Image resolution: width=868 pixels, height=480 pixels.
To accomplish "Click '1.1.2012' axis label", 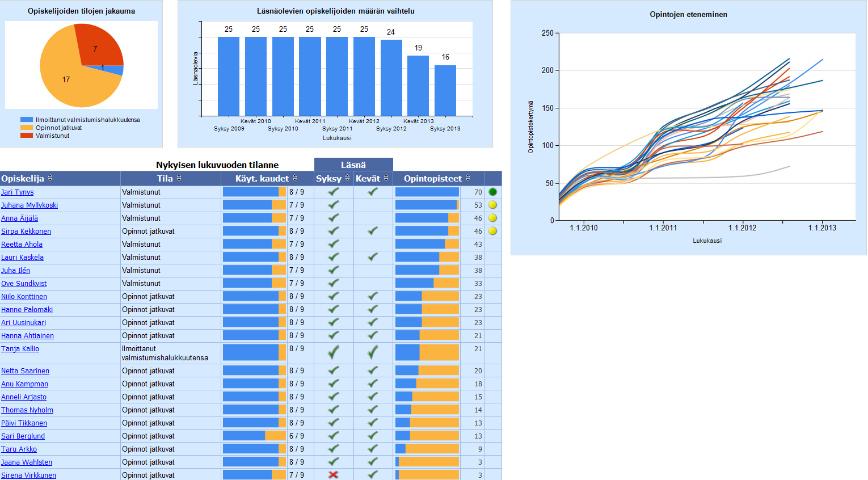I will coord(743,228).
